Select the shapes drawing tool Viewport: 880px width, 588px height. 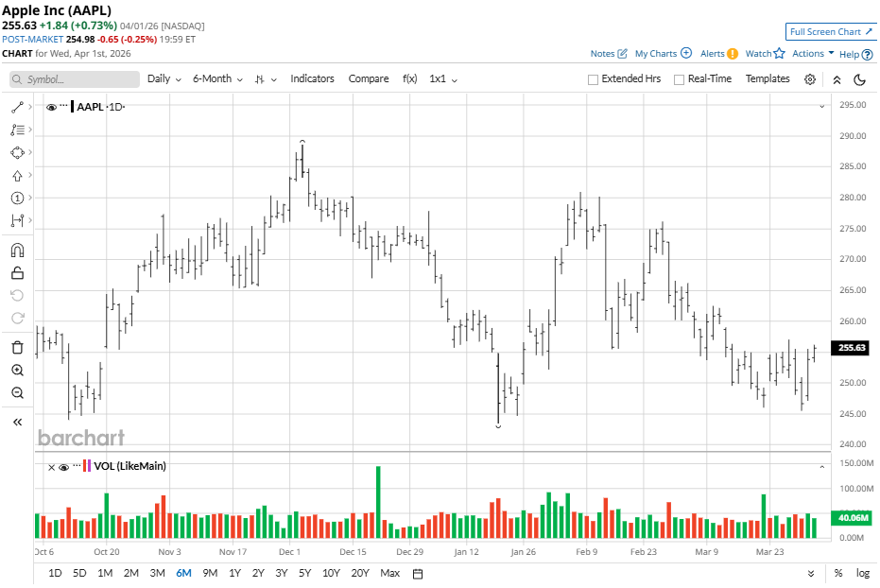pos(17,152)
